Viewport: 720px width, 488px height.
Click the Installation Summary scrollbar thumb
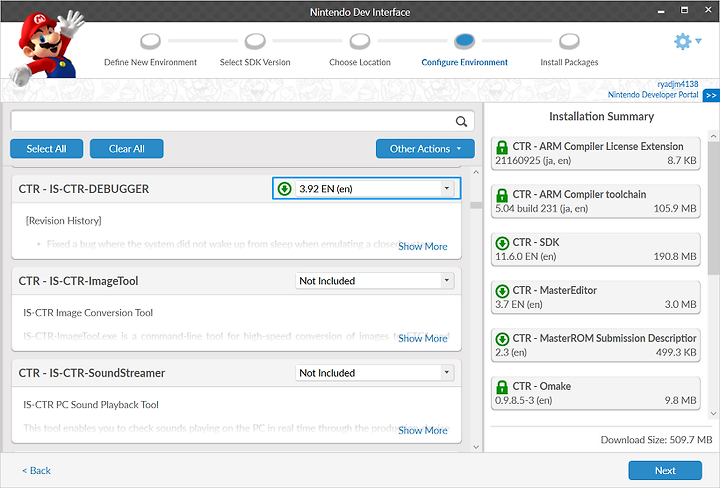pyautogui.click(x=713, y=209)
